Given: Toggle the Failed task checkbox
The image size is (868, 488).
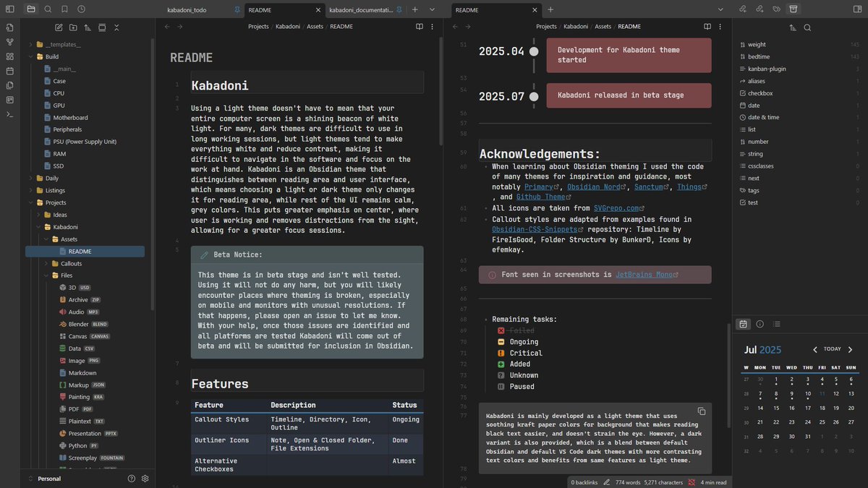Looking at the screenshot, I should (x=501, y=330).
